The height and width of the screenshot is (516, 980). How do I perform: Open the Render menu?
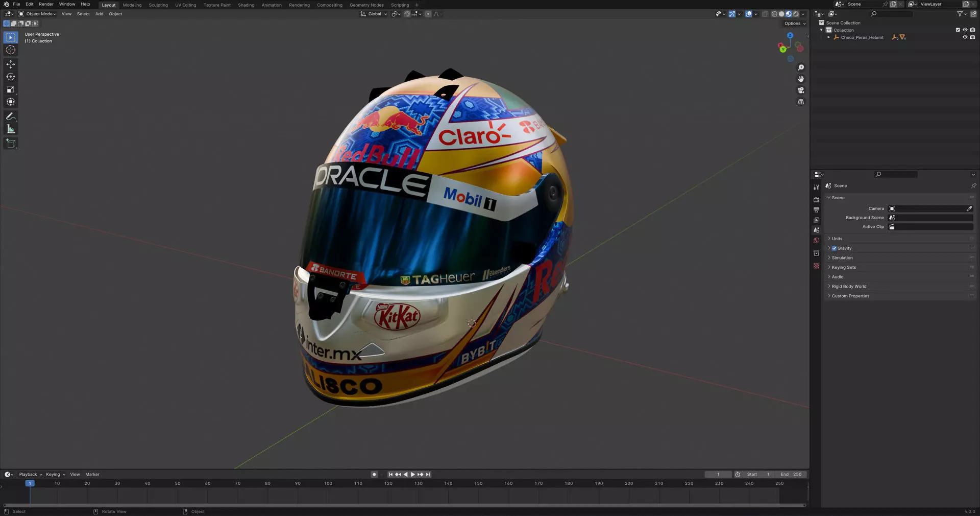click(46, 4)
